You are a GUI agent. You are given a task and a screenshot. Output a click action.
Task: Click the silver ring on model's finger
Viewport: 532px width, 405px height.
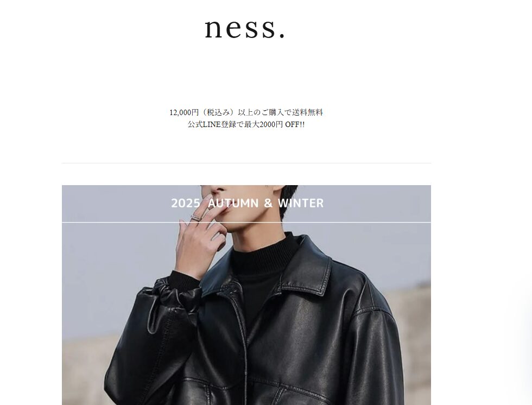pos(196,218)
